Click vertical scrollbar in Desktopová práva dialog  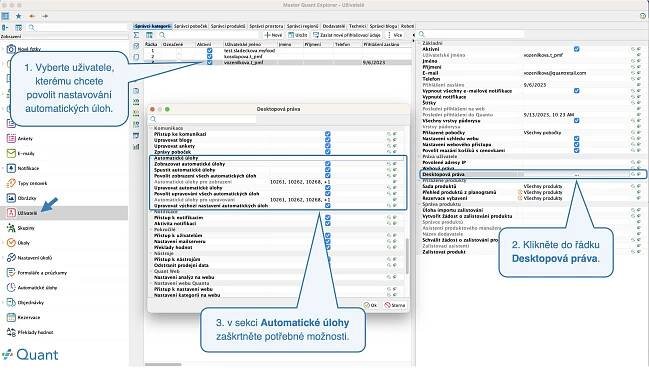(407, 255)
